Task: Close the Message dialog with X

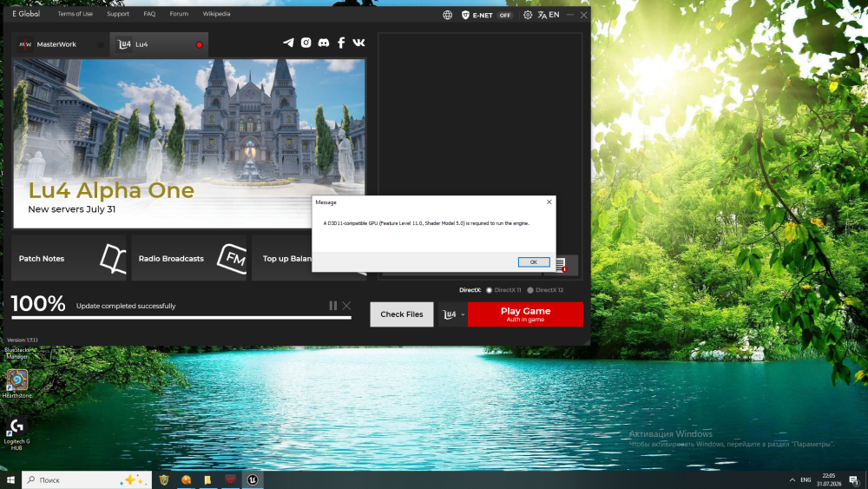Action: tap(549, 202)
